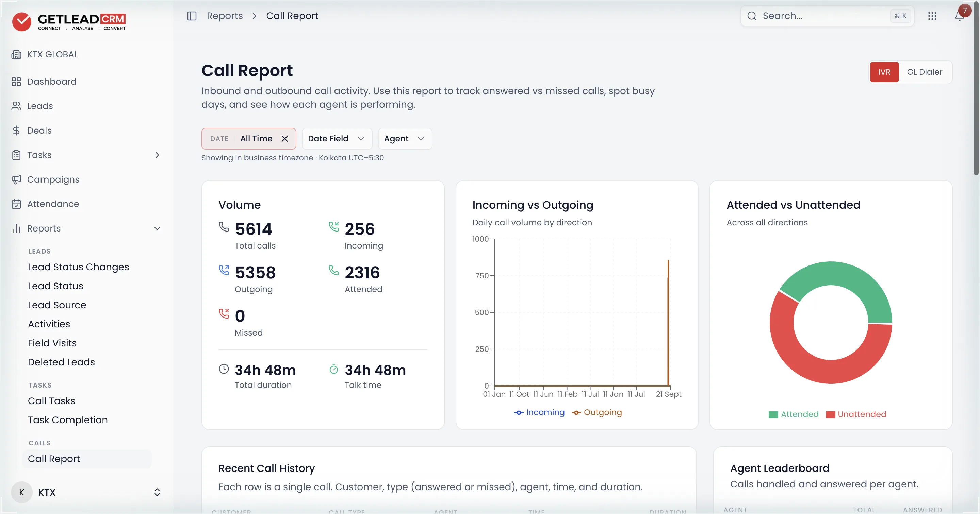
Task: Open the KTX account switcher
Action: 87,492
